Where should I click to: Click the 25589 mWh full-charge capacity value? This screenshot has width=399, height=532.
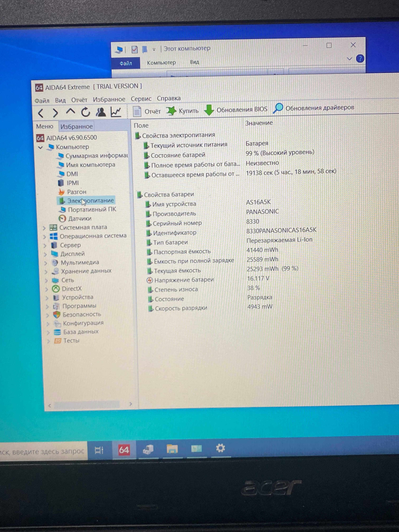[x=262, y=260]
